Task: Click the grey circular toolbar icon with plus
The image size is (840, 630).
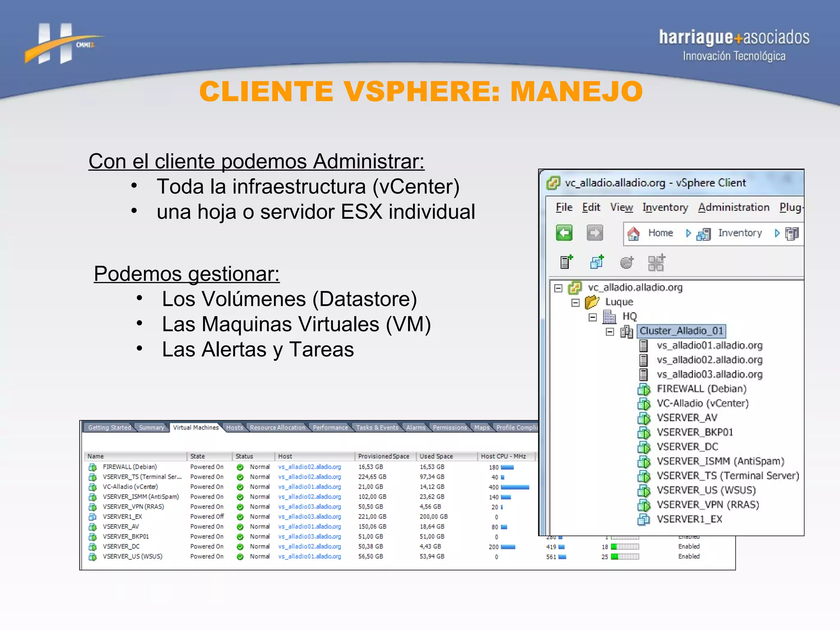Action: (x=627, y=262)
